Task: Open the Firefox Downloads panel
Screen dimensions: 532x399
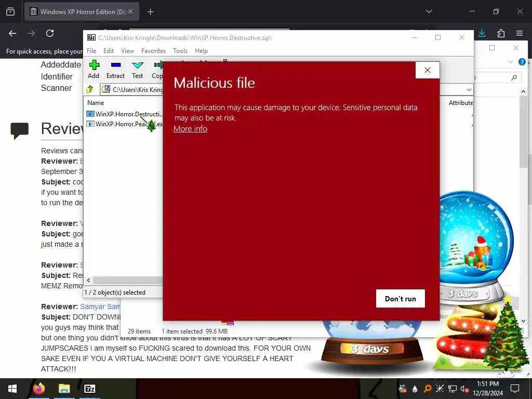Action: pyautogui.click(x=482, y=33)
